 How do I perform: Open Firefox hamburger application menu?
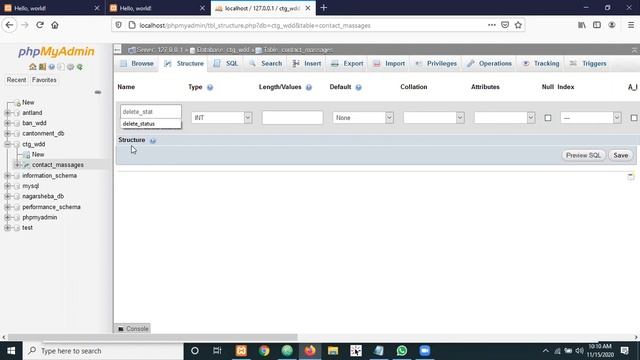click(x=631, y=25)
